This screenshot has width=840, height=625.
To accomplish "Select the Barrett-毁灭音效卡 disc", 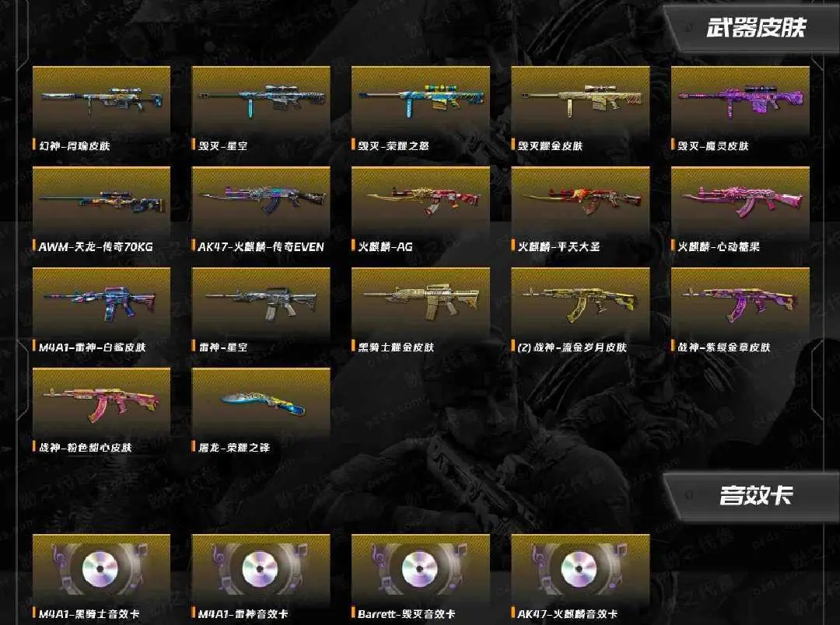I will 421,569.
